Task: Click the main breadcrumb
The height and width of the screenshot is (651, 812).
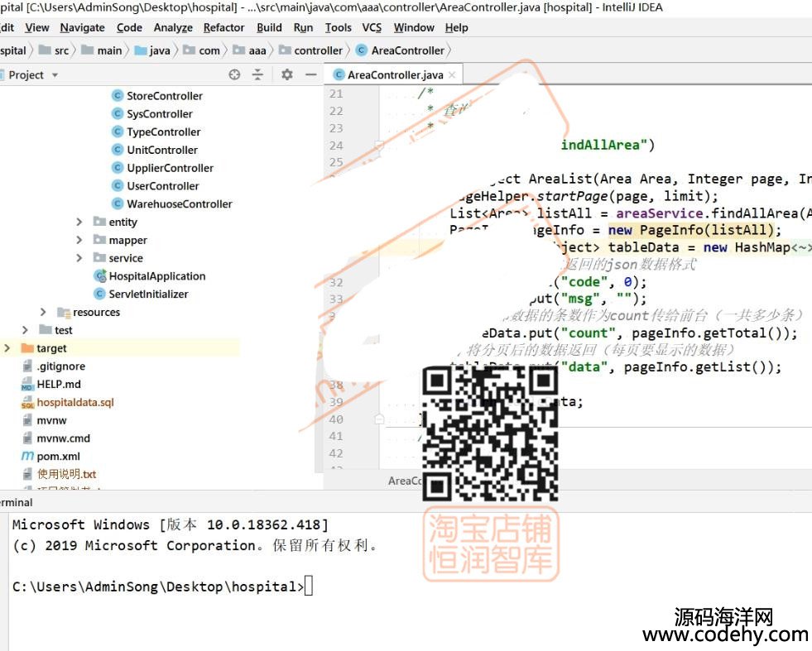Action: coord(102,50)
